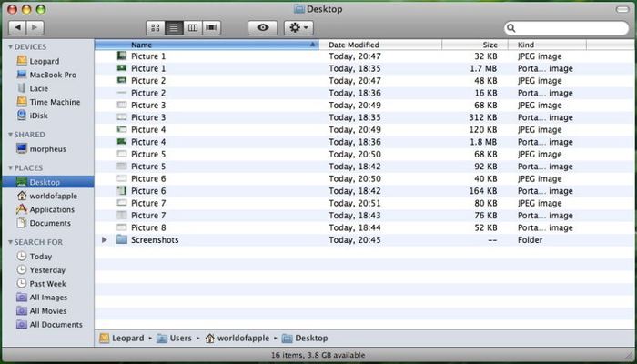
Task: Select Picture 3 modified 20:49
Action: coord(364,106)
